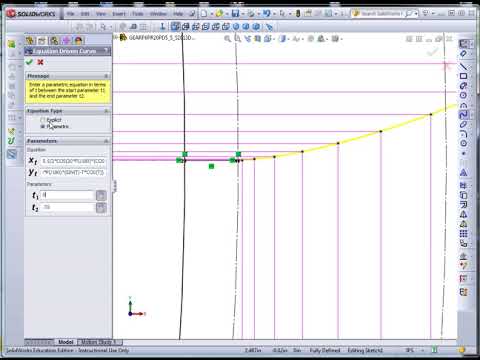
Task: Select the Polygon sketch tool
Action: pyautogui.click(x=463, y=143)
